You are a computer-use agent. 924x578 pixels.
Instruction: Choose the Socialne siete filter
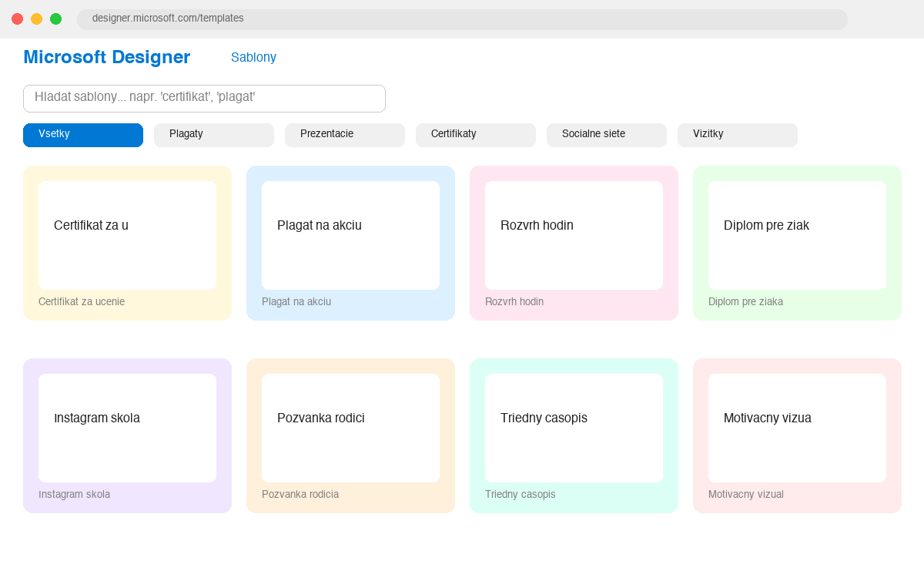(x=607, y=135)
